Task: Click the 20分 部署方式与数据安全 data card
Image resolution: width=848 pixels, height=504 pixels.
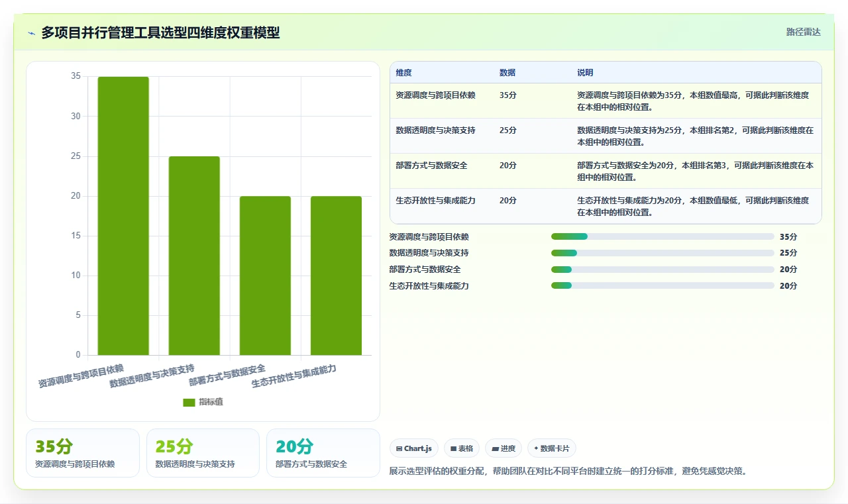Action: pos(323,453)
